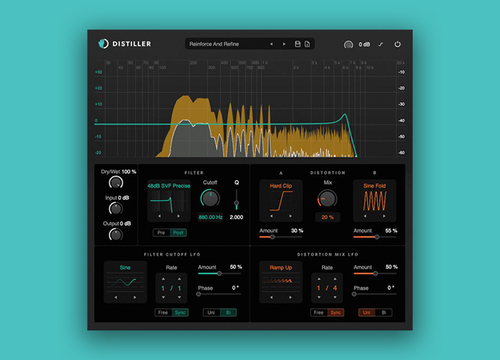Select previous LFO shape under Sine
This screenshot has height=360, width=500.
point(116,297)
